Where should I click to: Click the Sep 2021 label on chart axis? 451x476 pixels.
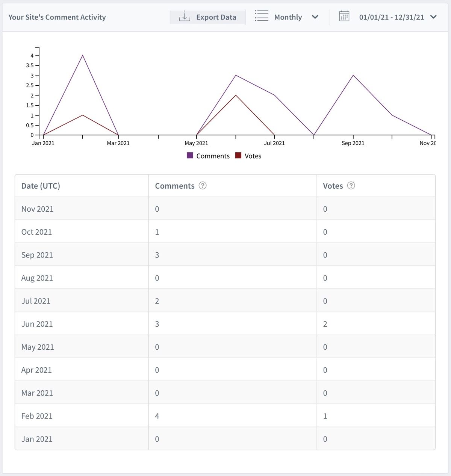pos(353,143)
